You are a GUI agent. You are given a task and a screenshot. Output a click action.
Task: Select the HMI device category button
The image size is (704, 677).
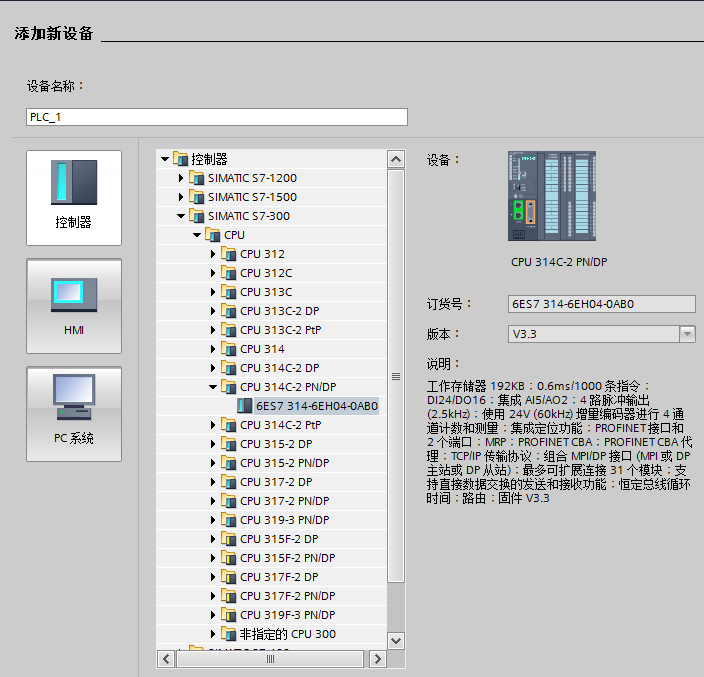pos(74,306)
